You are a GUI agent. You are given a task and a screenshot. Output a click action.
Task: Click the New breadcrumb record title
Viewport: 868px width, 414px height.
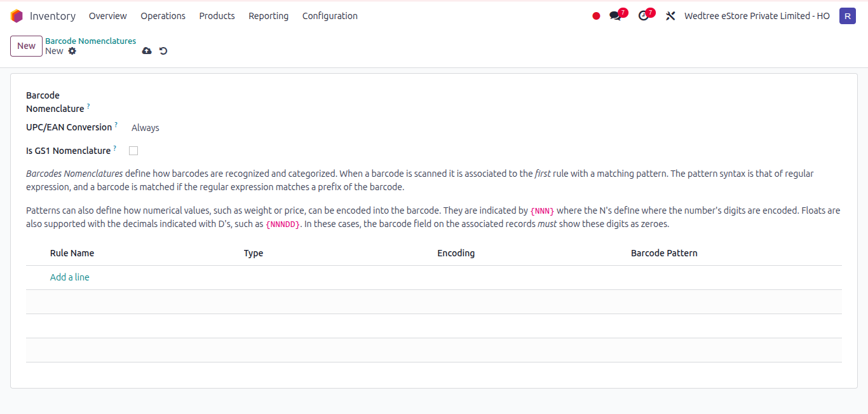tap(54, 51)
